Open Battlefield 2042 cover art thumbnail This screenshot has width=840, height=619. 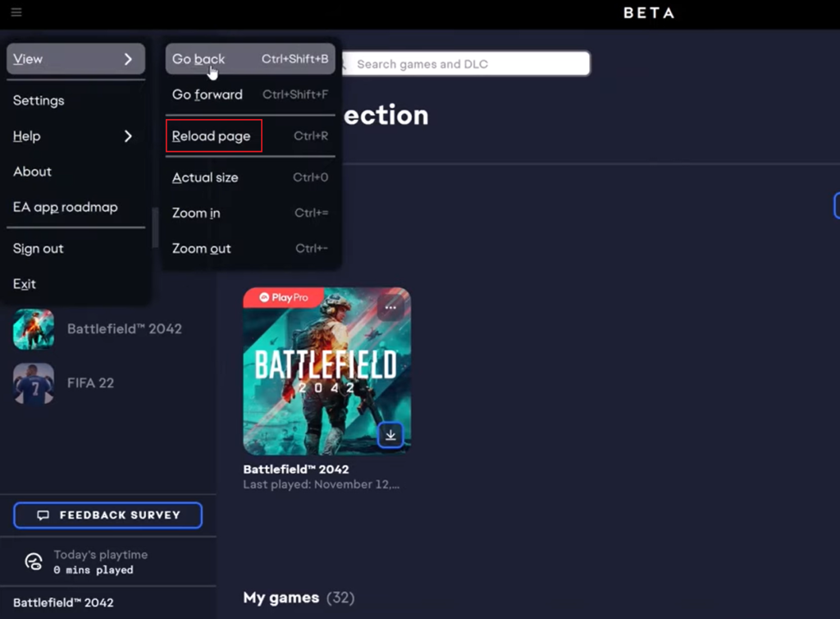pyautogui.click(x=326, y=371)
